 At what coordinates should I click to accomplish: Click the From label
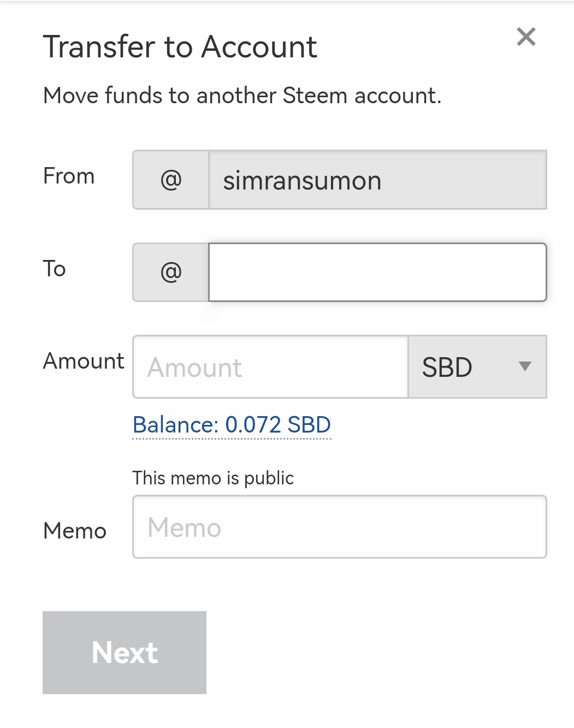click(x=69, y=176)
